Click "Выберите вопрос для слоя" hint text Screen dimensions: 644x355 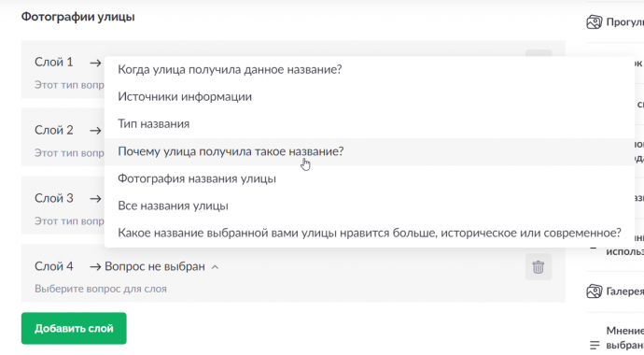point(101,289)
